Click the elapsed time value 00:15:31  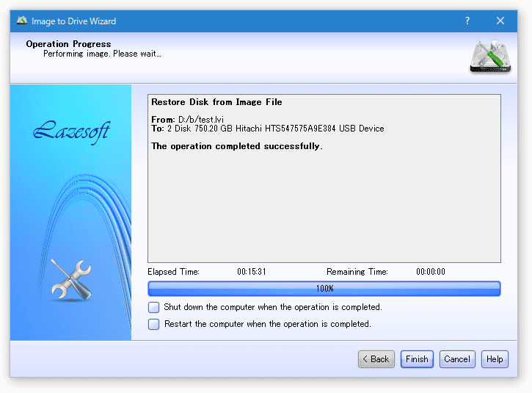(x=252, y=272)
